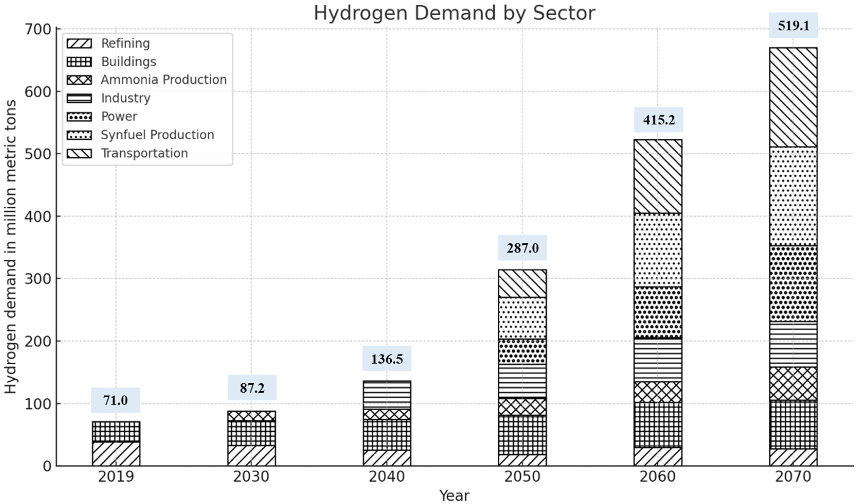
Task: Click the 2040 Industry bar segment
Action: coord(387,394)
